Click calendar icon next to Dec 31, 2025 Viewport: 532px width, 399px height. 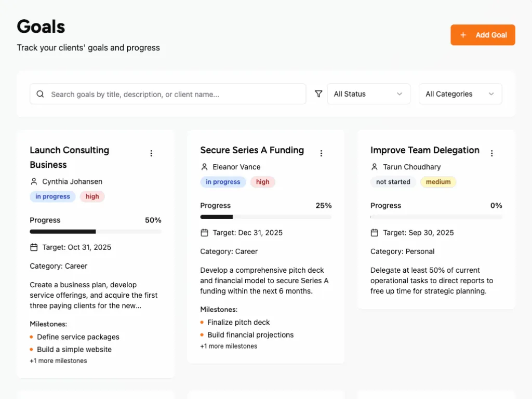click(205, 233)
